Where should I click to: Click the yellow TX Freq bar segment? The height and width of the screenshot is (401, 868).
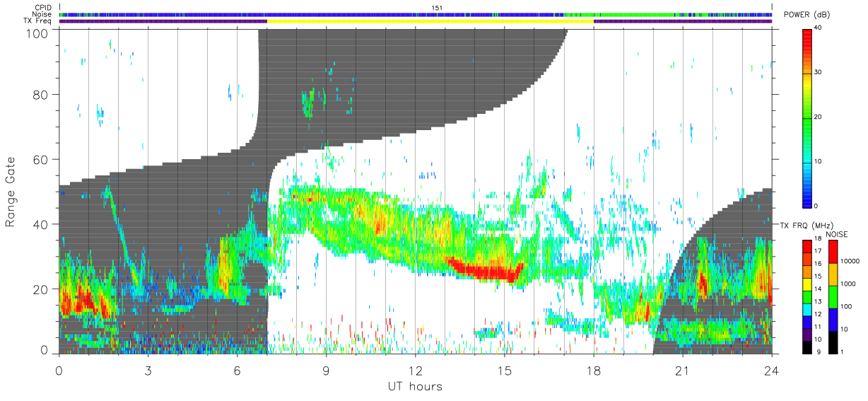click(x=430, y=21)
